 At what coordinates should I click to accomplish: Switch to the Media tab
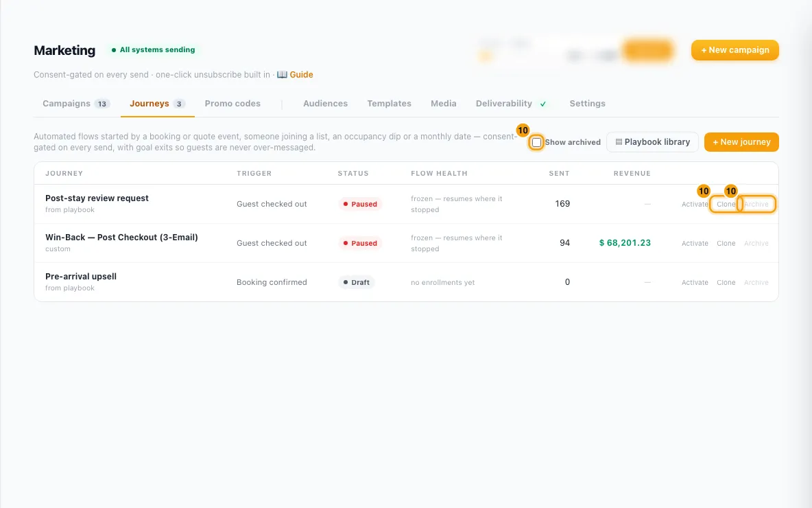click(x=443, y=104)
